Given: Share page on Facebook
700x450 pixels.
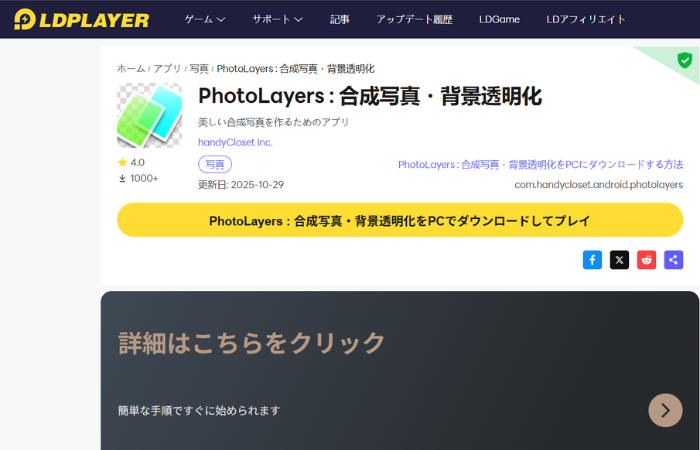Looking at the screenshot, I should 592,260.
